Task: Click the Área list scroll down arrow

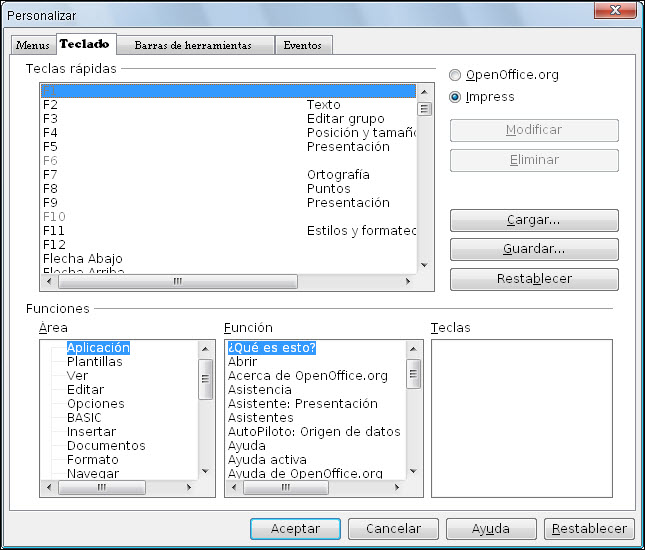Action: click(x=205, y=471)
